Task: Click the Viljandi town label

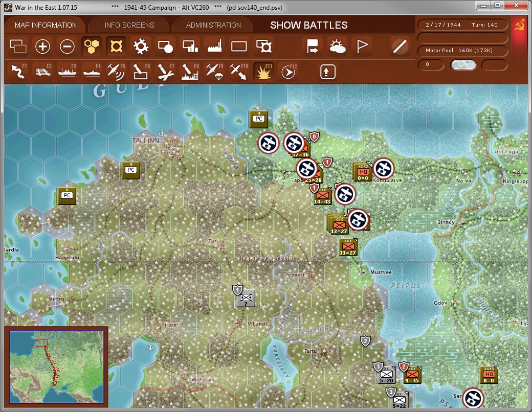Action: (257, 324)
